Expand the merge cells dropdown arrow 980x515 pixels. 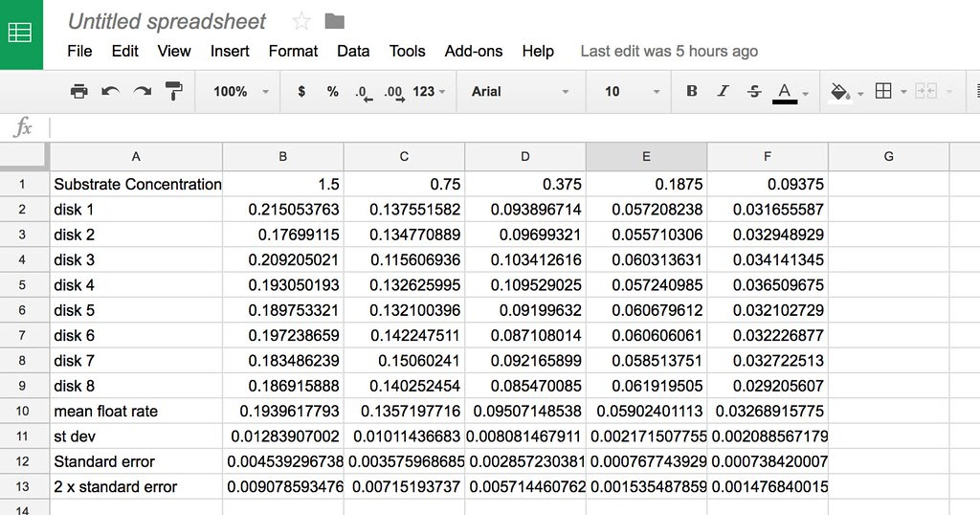(x=948, y=93)
